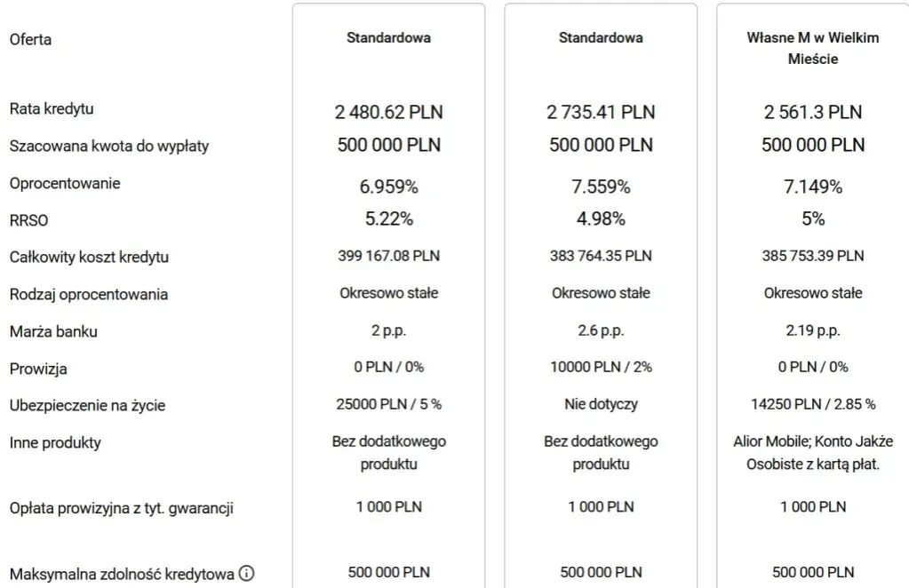Image resolution: width=909 pixels, height=588 pixels.
Task: Click the 2 561.3 PLN installment amount
Action: tap(812, 112)
